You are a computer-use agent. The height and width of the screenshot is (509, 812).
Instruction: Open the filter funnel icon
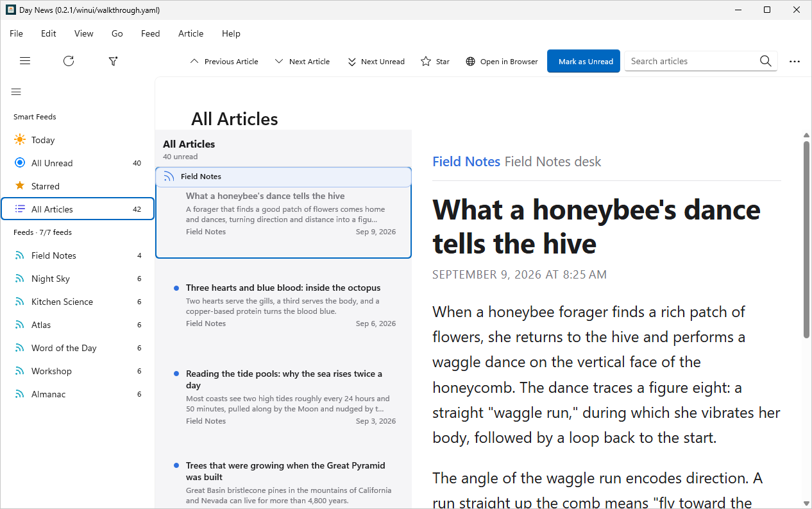point(113,61)
